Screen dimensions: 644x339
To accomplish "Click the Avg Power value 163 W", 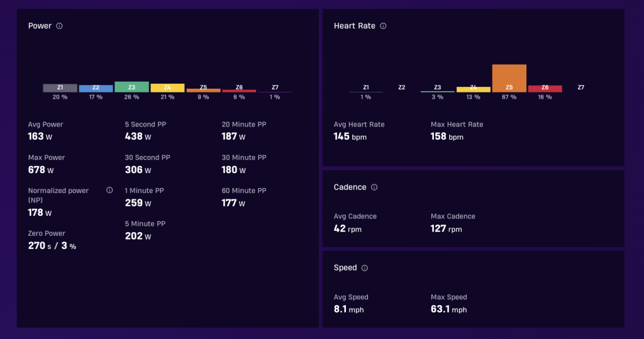I will click(40, 136).
